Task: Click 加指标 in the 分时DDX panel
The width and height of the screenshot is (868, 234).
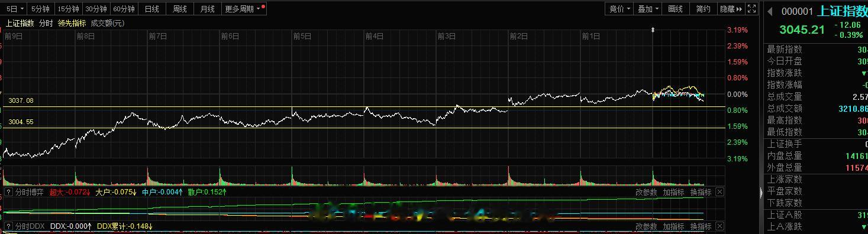Action: click(673, 226)
